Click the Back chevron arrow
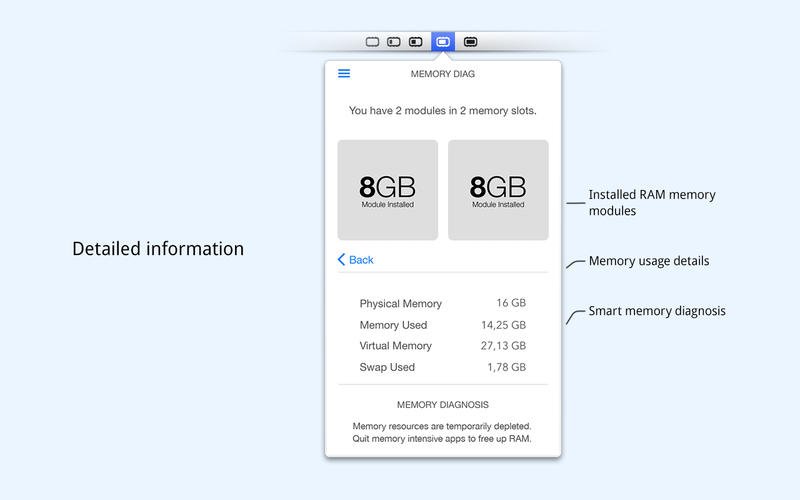The height and width of the screenshot is (500, 800). click(341, 260)
